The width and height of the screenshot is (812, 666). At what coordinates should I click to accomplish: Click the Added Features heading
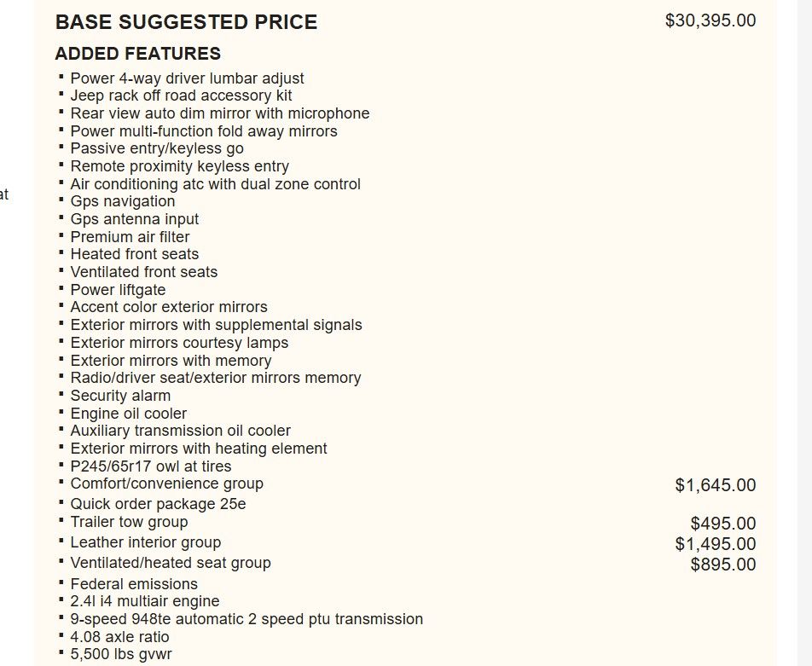pos(137,54)
